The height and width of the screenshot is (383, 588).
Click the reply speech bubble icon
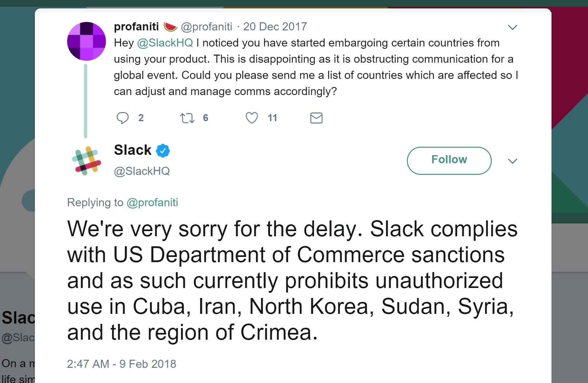click(122, 118)
